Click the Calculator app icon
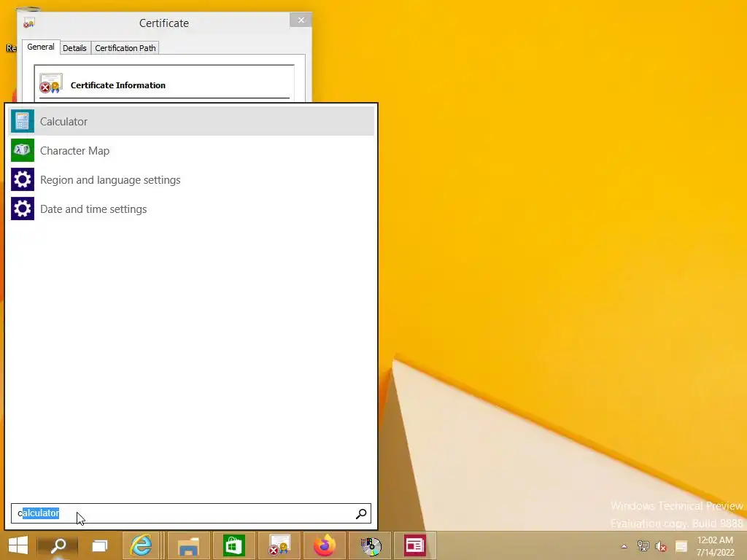The width and height of the screenshot is (747, 560). [x=23, y=122]
